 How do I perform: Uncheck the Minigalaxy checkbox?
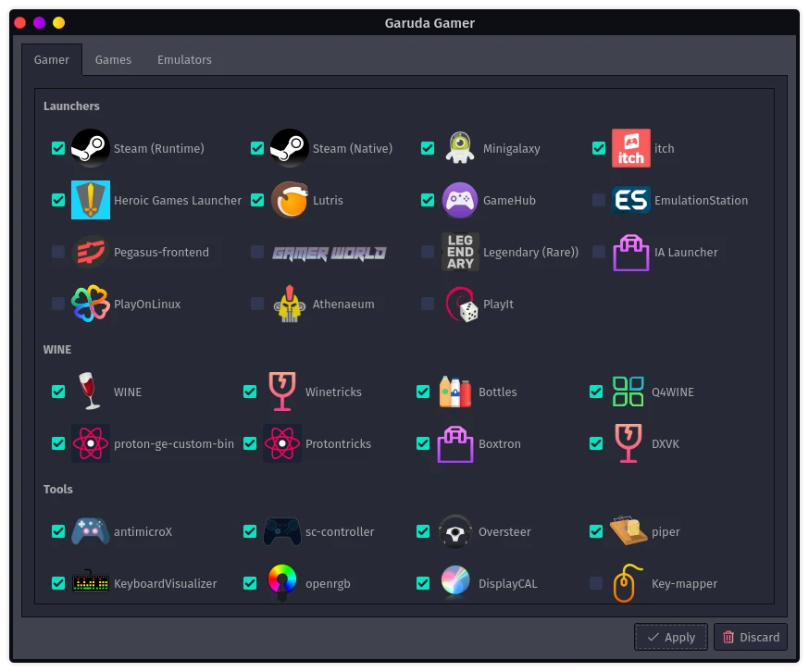point(428,148)
